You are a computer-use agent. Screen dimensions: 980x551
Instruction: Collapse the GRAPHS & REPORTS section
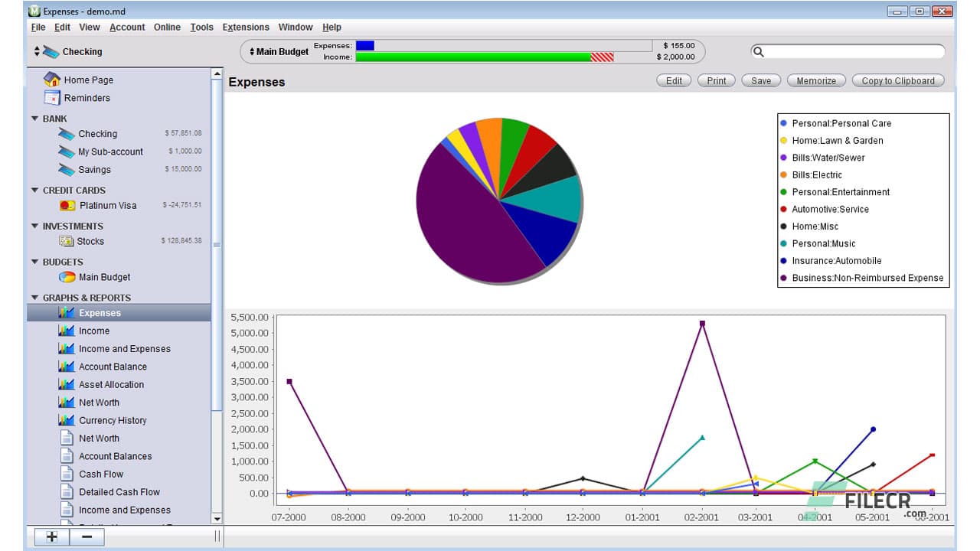pyautogui.click(x=34, y=298)
